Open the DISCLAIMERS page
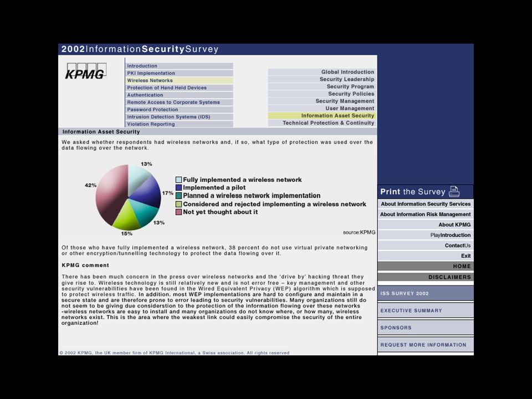This screenshot has width=532, height=399. [426, 277]
